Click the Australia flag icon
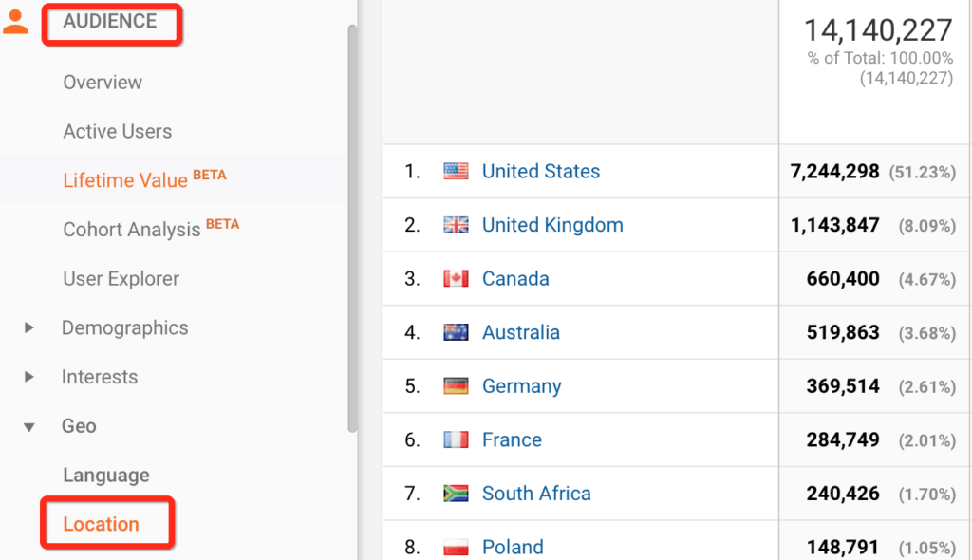972x560 pixels. point(456,332)
